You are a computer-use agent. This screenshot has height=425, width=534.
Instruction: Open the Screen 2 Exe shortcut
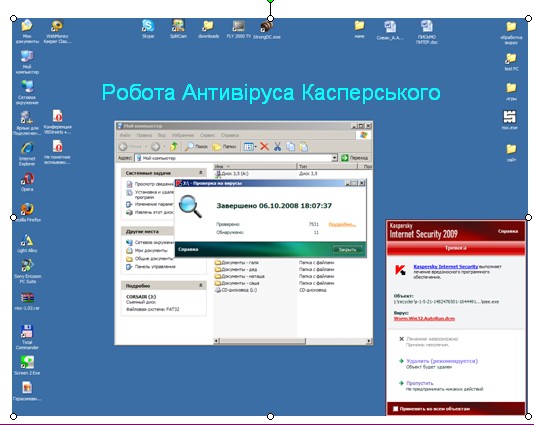click(x=27, y=365)
